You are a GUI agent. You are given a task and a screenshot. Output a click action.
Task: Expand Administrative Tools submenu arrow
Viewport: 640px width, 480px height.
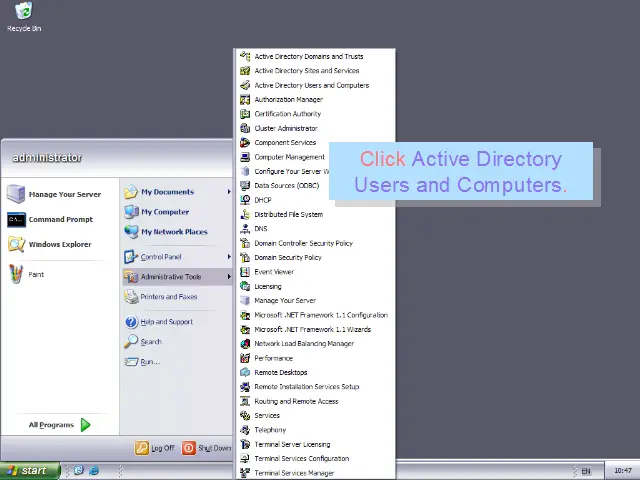tap(229, 276)
